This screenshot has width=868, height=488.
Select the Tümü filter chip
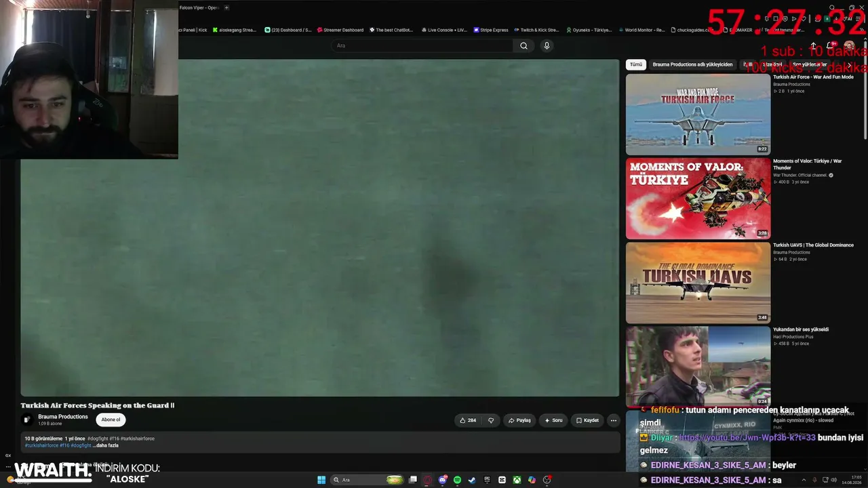(635, 64)
